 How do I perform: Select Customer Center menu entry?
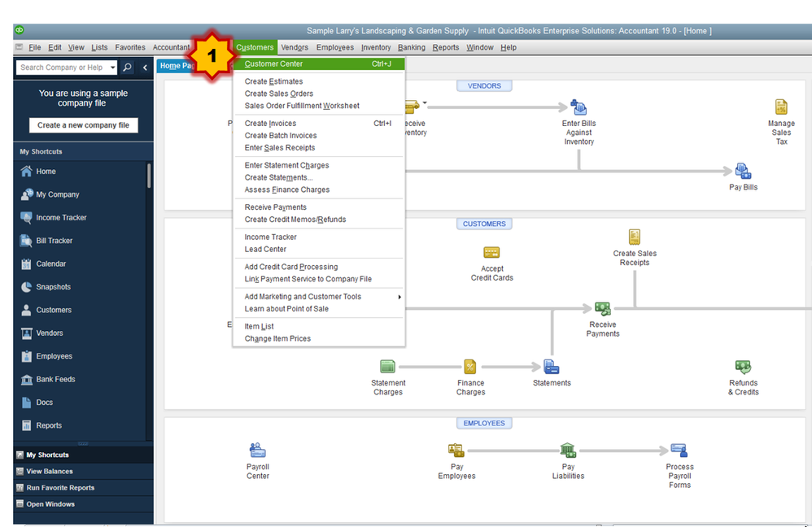319,64
